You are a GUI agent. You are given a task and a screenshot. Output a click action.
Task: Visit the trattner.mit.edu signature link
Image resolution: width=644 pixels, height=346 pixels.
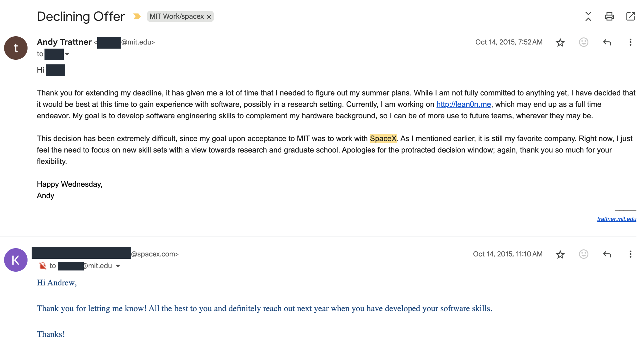point(616,219)
